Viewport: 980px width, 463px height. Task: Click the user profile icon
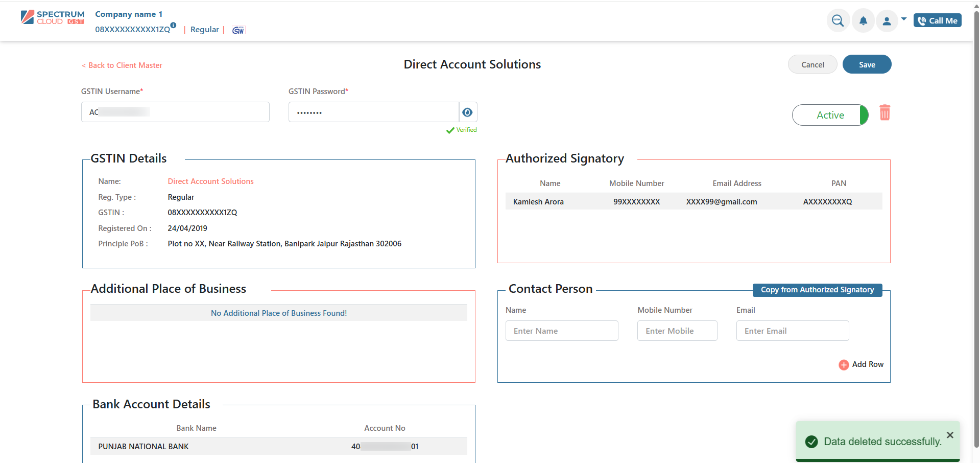click(x=887, y=21)
